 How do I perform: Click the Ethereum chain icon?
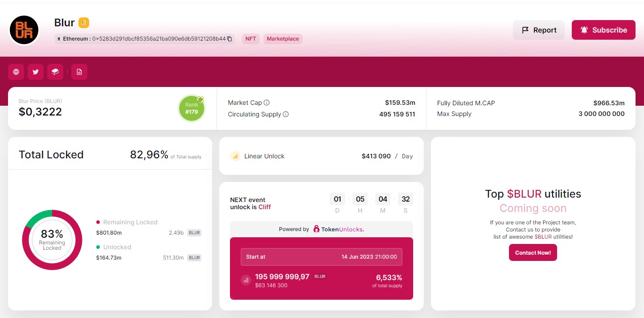(x=58, y=39)
